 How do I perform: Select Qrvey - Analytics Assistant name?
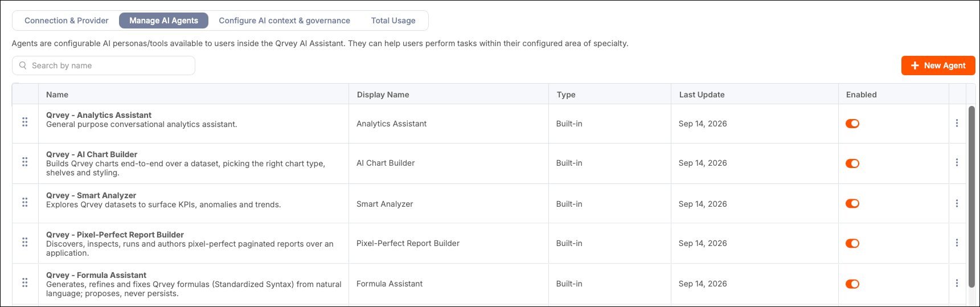pyautogui.click(x=99, y=115)
